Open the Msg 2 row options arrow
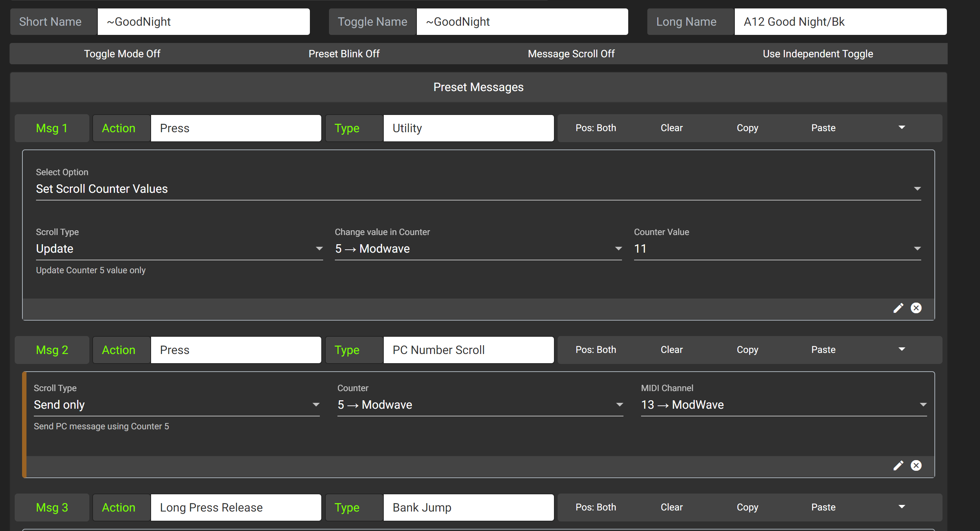980x531 pixels. [901, 350]
